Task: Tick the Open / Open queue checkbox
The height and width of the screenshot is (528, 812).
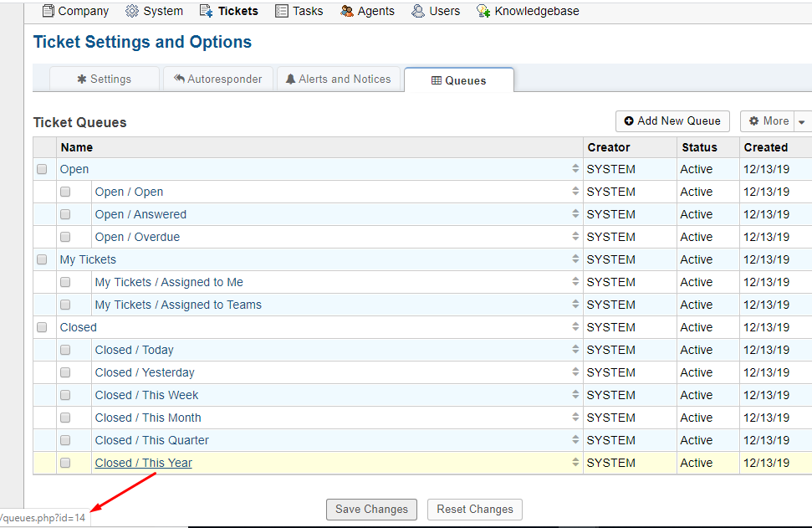Action: (65, 192)
